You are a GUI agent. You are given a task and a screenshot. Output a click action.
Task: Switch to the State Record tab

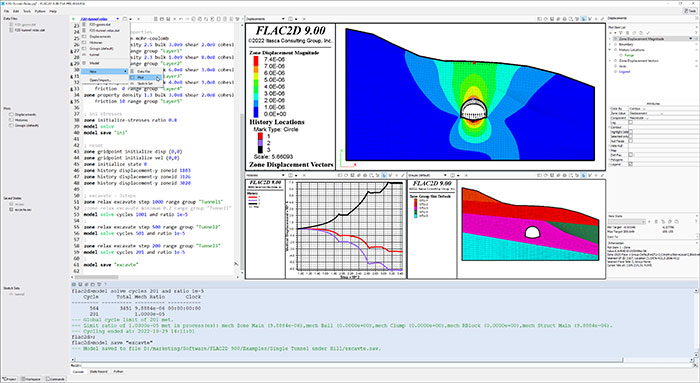98,371
